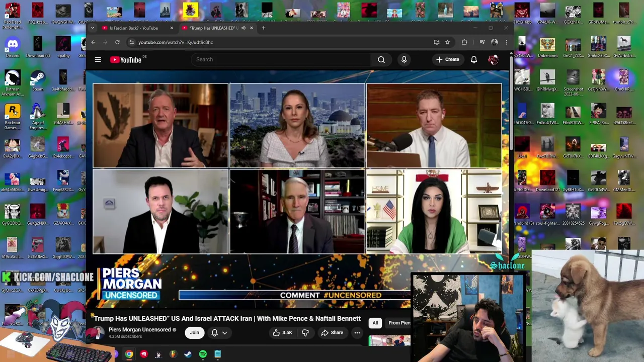The width and height of the screenshot is (644, 362).
Task: Open the YouTube account avatar menu
Action: pos(493,60)
